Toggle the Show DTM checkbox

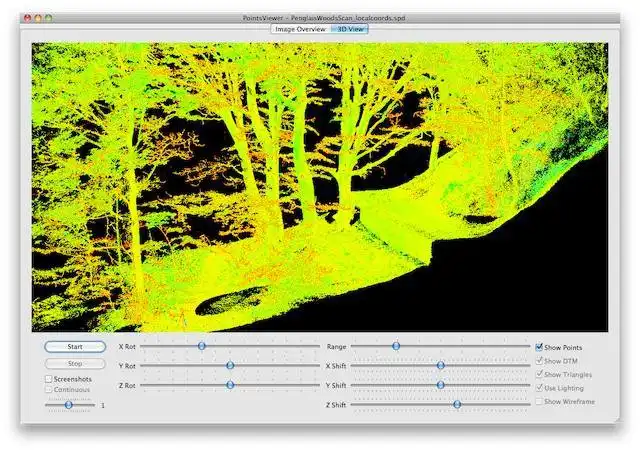coord(539,361)
